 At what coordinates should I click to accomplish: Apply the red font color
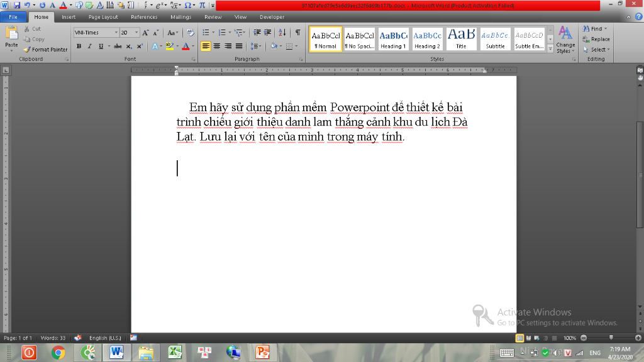point(186,47)
